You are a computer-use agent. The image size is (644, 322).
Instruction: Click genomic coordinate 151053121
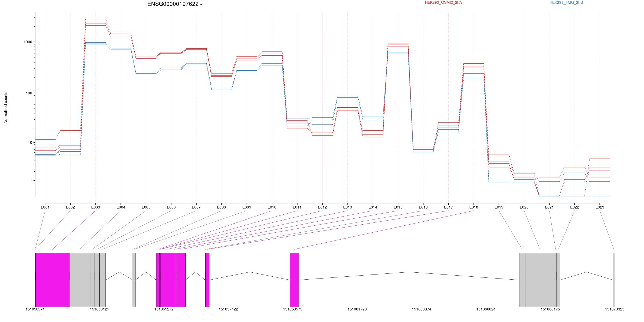click(100, 309)
